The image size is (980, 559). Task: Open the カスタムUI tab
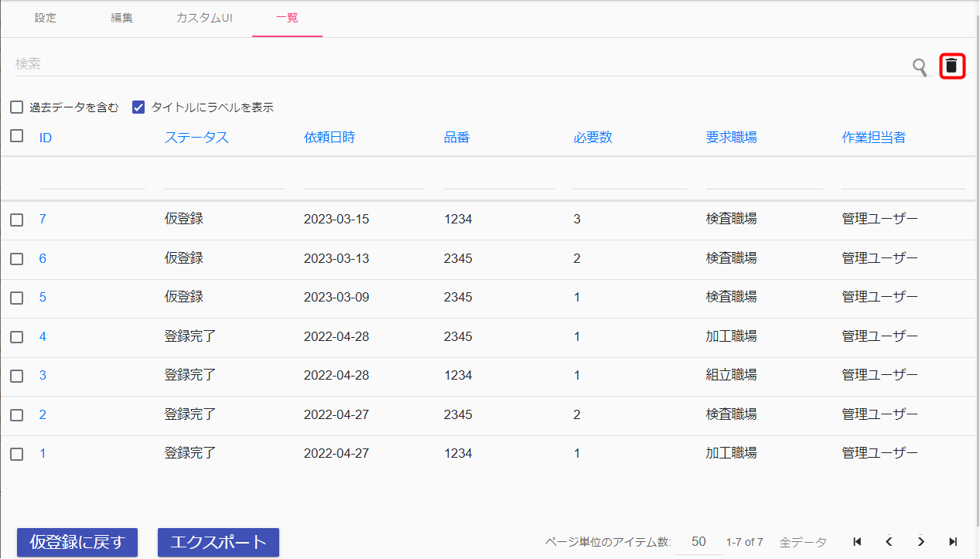[x=204, y=18]
